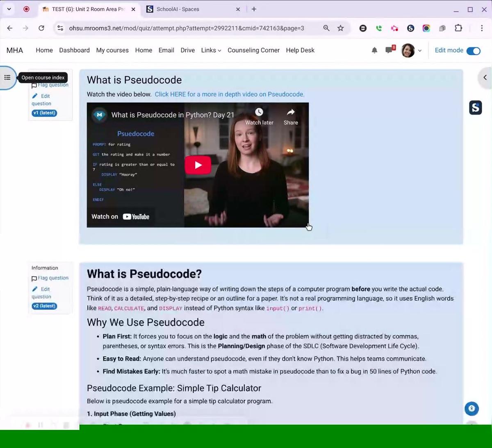Open the course index sidebar icon
Viewport: 492px width, 448px height.
7,78
